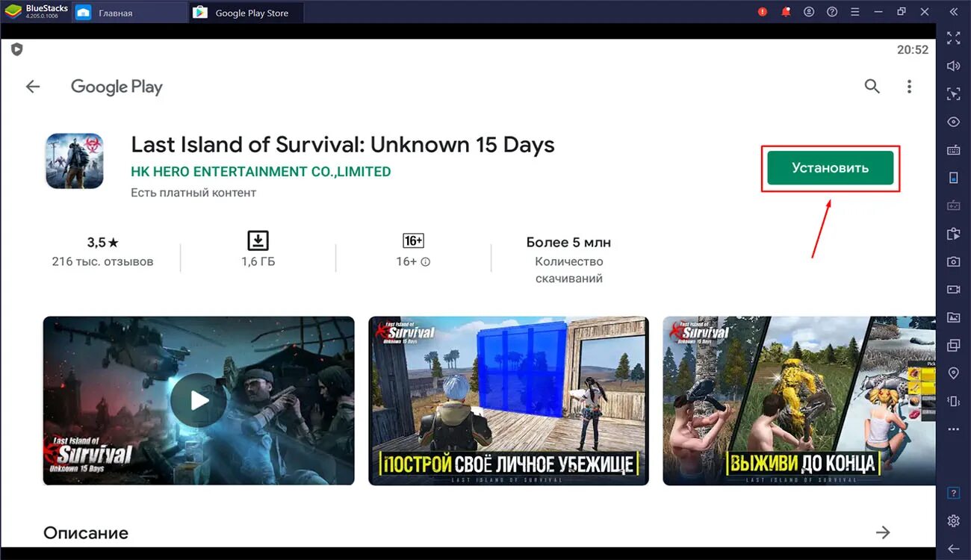Open the three-dot more options menu
The height and width of the screenshot is (560, 971).
(x=909, y=87)
